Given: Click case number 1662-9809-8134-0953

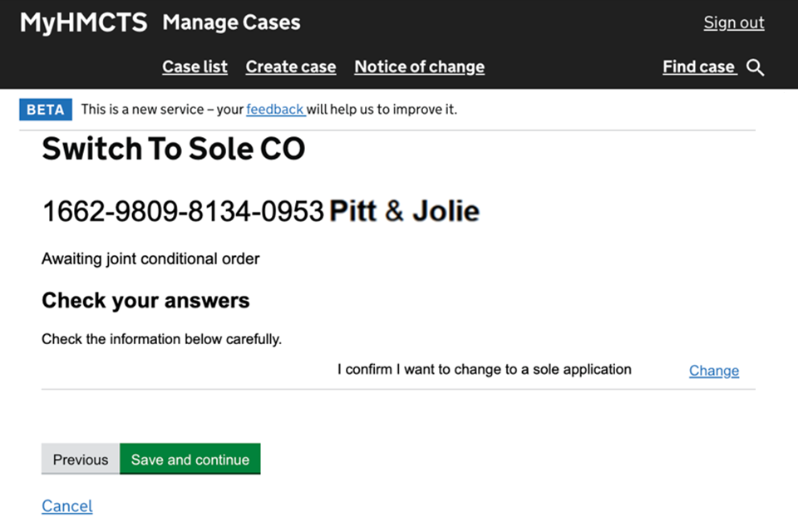Looking at the screenshot, I should click(x=182, y=212).
